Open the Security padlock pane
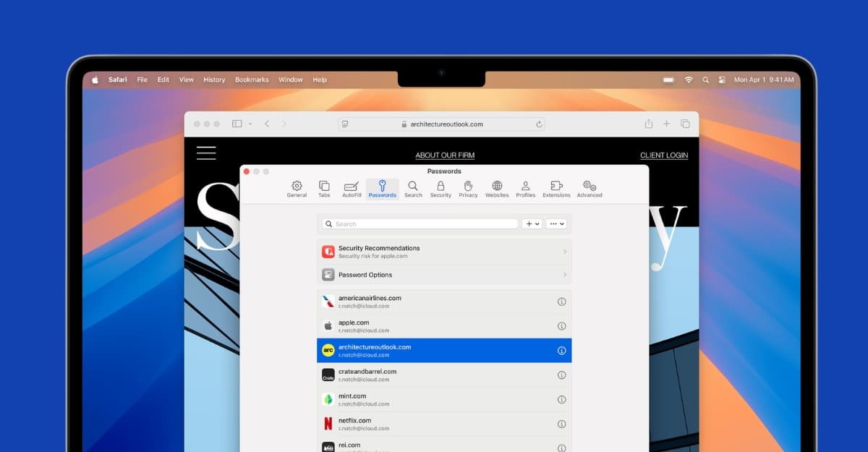This screenshot has width=868, height=452. tap(441, 189)
